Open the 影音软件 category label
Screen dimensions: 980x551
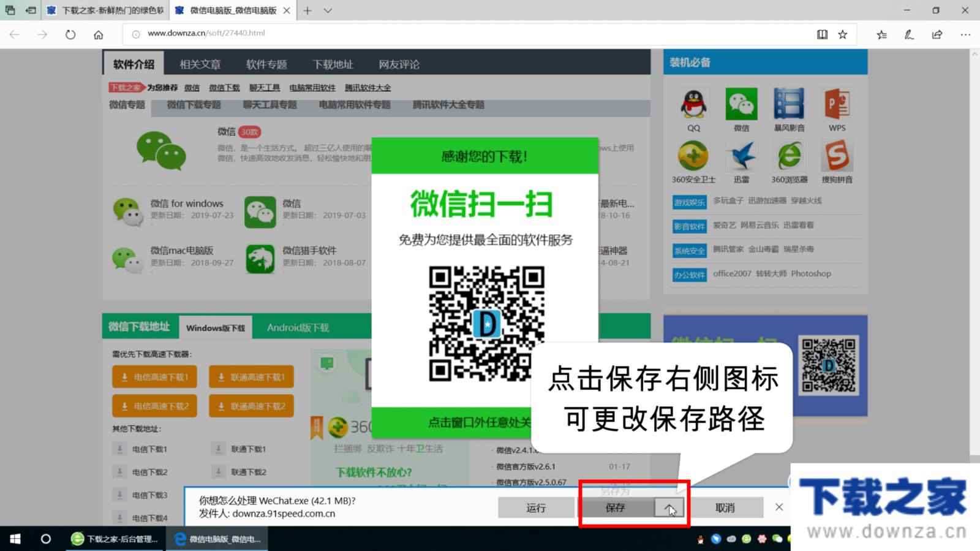[690, 226]
